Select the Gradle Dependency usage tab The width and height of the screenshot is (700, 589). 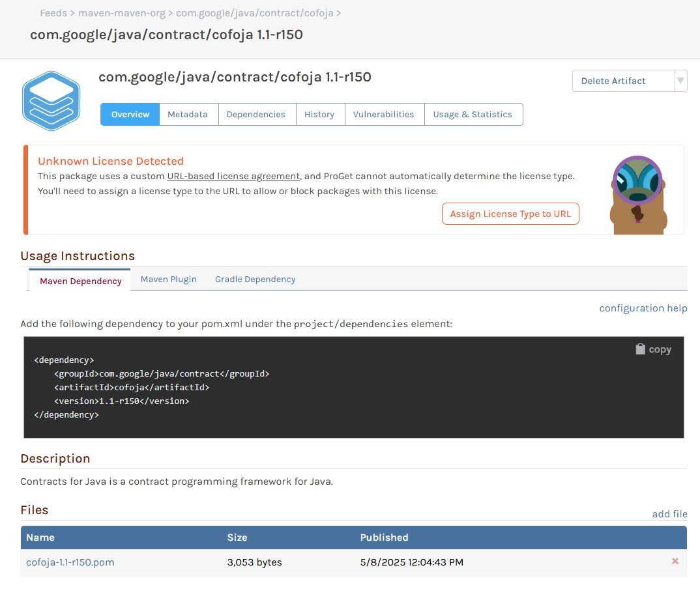(255, 280)
